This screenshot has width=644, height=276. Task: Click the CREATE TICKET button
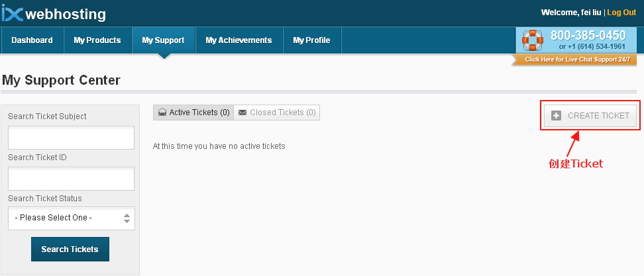pyautogui.click(x=590, y=116)
